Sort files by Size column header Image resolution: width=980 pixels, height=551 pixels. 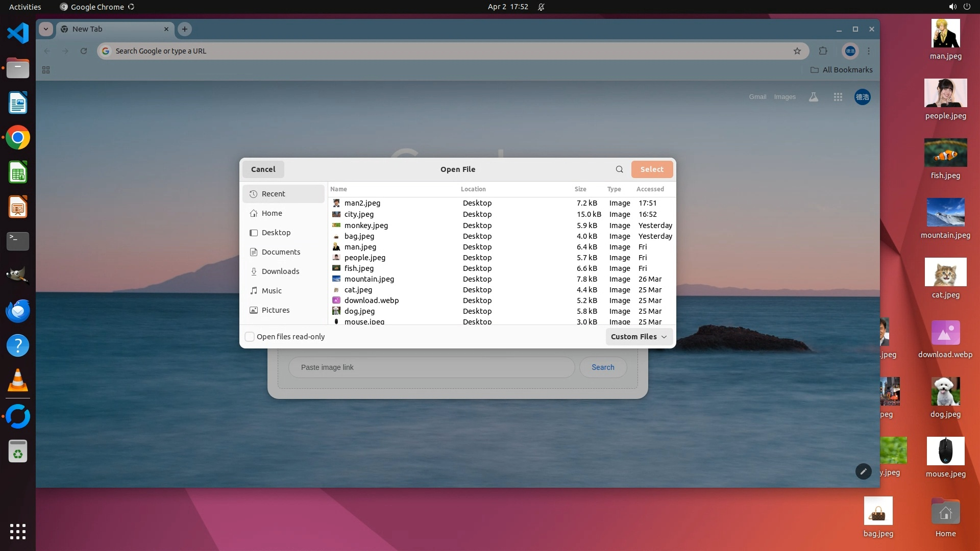tap(580, 189)
